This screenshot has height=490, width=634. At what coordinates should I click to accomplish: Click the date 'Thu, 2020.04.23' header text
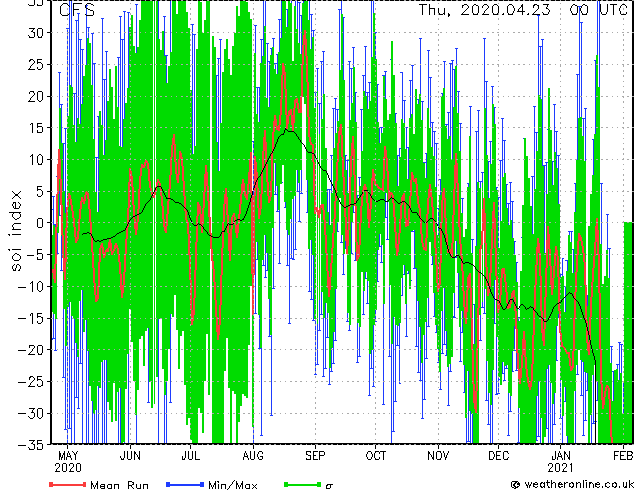[484, 10]
